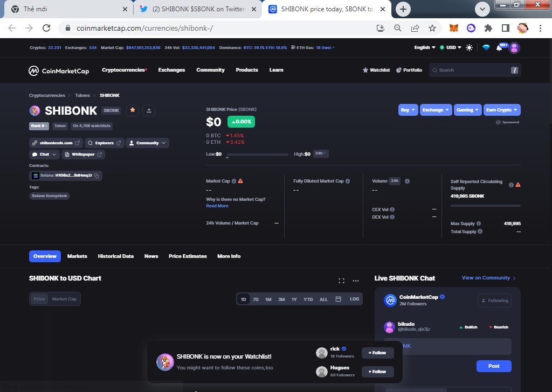Click the blue Post button
The image size is (552, 392).
point(494,366)
